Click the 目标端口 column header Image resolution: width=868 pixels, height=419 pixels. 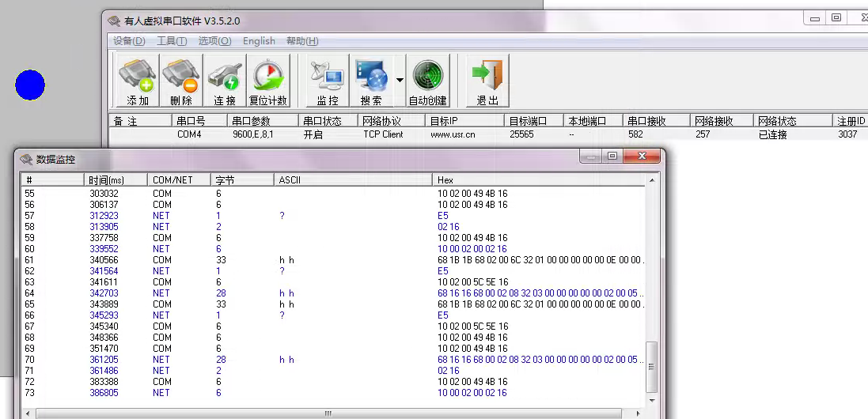[533, 121]
